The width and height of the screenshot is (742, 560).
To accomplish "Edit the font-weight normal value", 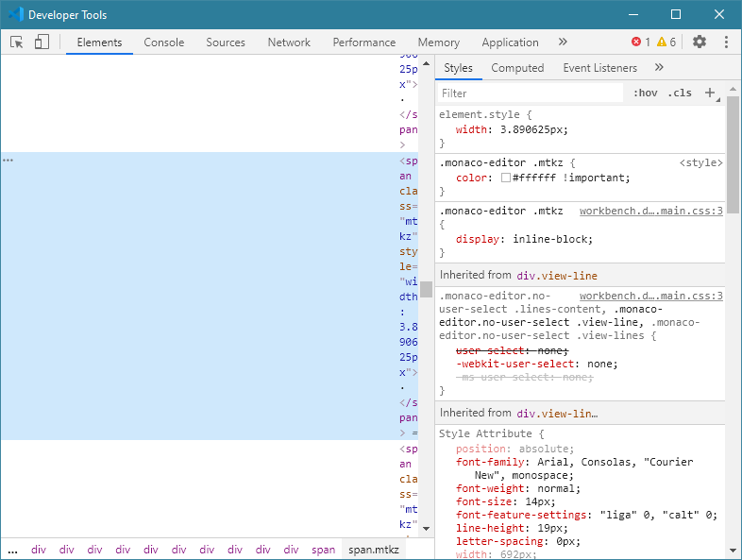I will (556, 488).
